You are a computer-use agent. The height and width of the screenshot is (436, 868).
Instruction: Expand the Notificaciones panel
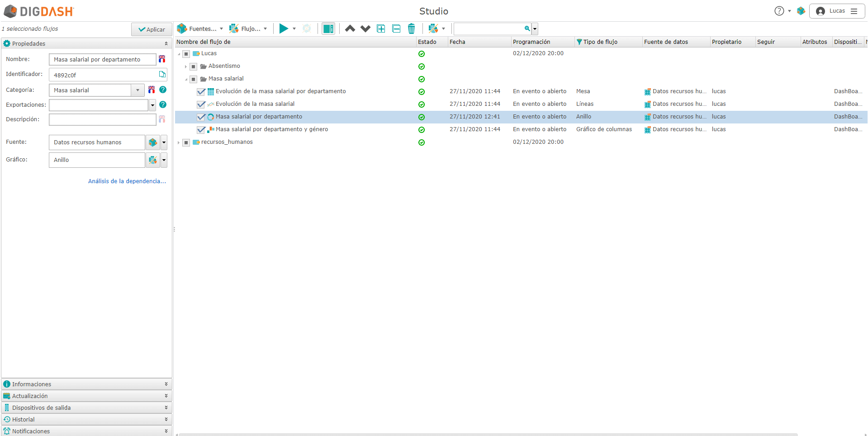(86, 431)
